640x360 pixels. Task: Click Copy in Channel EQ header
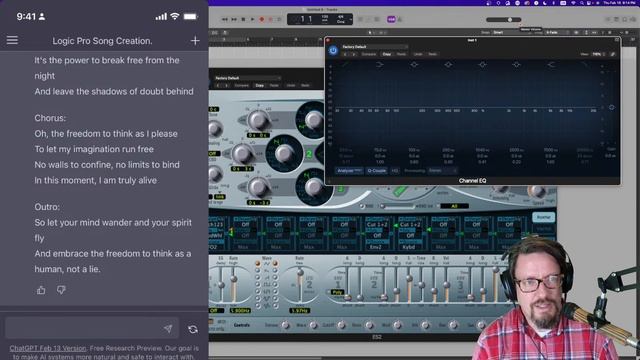click(x=387, y=54)
